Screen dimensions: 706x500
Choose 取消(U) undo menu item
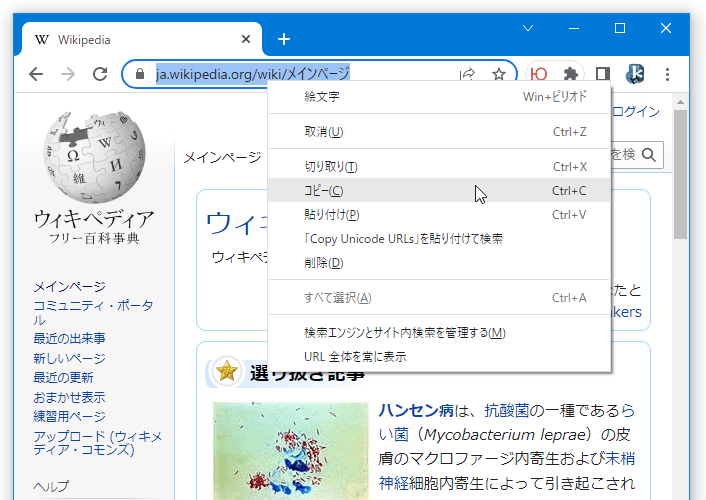point(439,132)
